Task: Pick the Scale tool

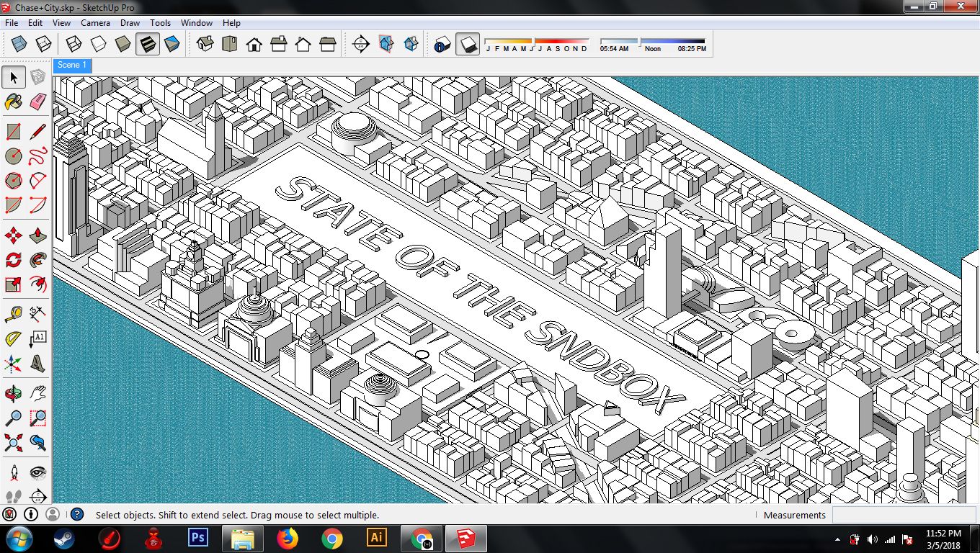Action: 14,284
